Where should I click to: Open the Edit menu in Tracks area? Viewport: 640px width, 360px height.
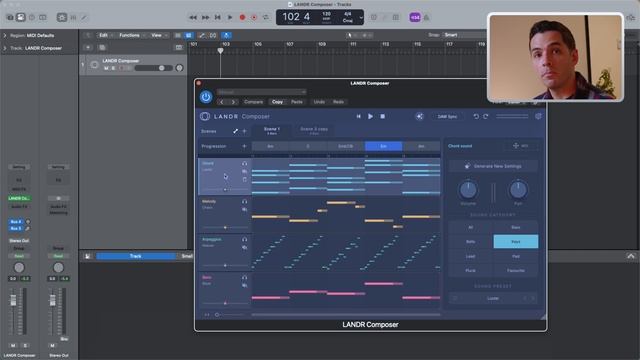click(105, 36)
